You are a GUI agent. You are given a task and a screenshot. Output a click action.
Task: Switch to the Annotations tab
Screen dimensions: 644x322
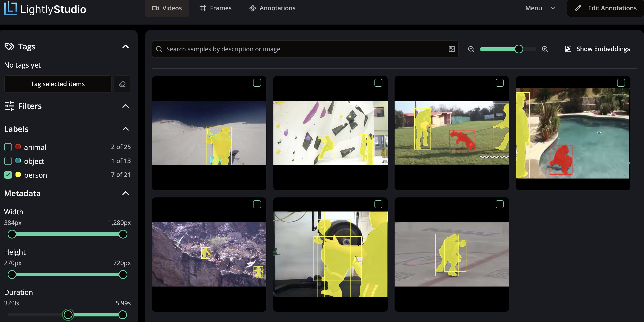272,8
